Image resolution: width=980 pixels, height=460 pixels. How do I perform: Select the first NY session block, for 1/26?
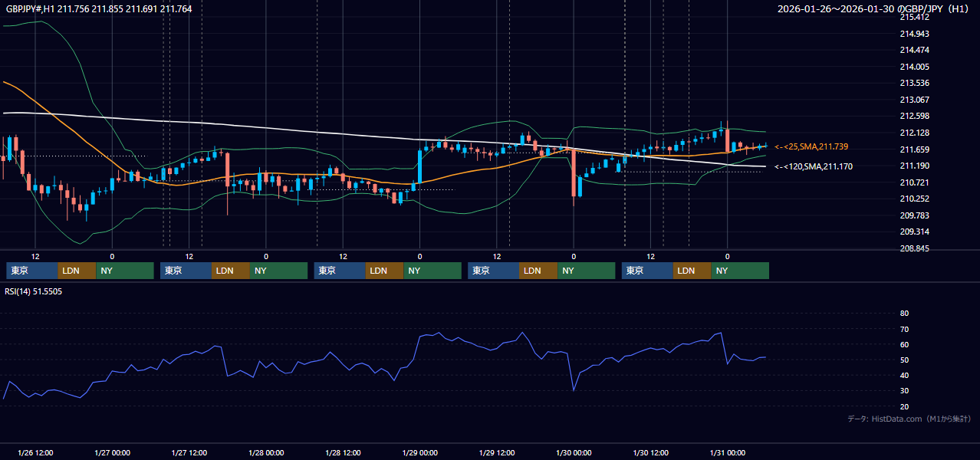pyautogui.click(x=125, y=271)
